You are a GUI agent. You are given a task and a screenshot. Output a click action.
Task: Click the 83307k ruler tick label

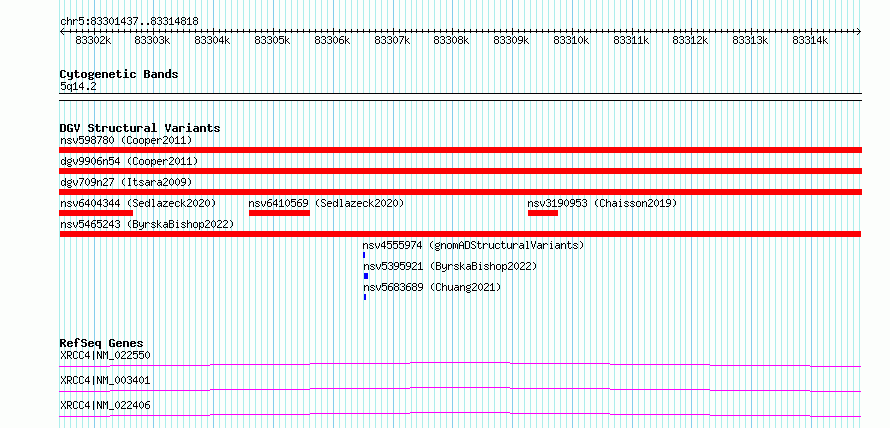pos(392,40)
